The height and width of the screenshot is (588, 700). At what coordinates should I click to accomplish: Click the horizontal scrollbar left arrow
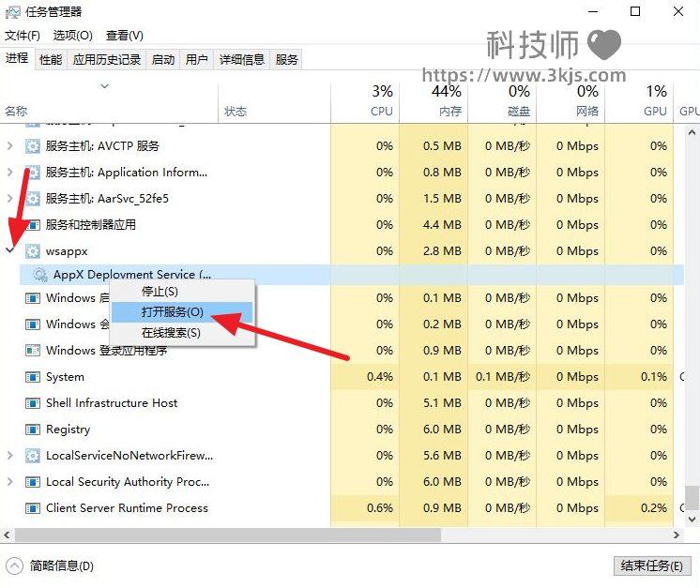7,535
